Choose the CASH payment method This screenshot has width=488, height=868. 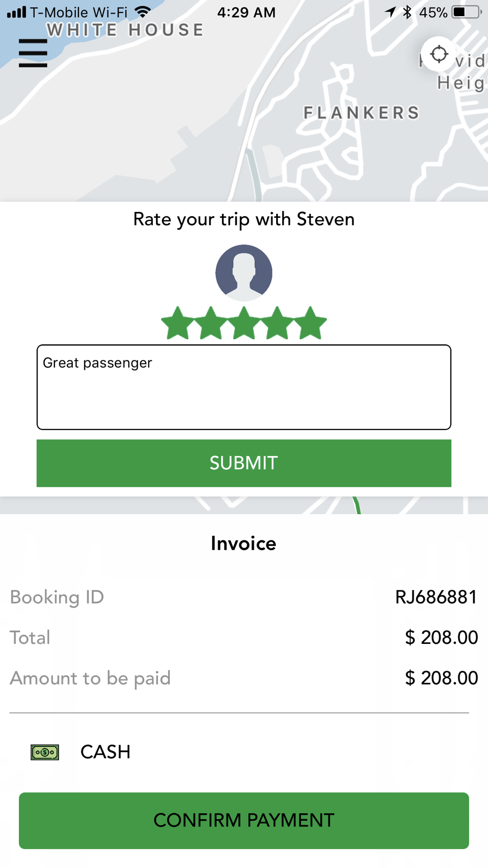[105, 752]
